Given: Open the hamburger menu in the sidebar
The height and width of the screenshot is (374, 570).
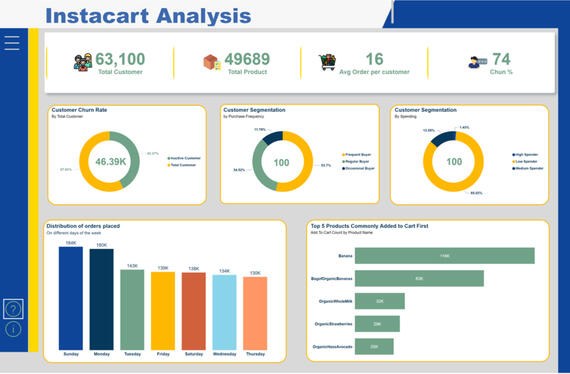Looking at the screenshot, I should coord(12,43).
